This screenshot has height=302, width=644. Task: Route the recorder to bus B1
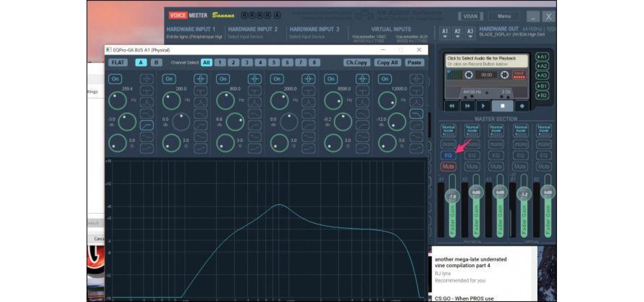(x=542, y=86)
